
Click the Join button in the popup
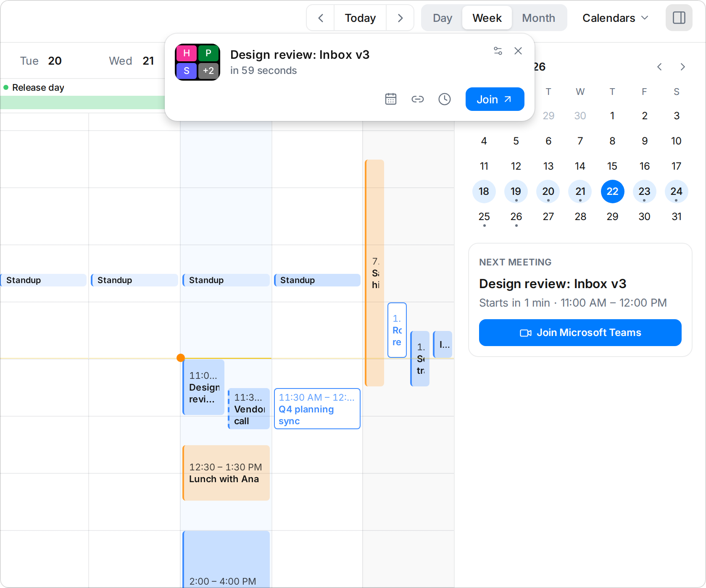(x=495, y=99)
